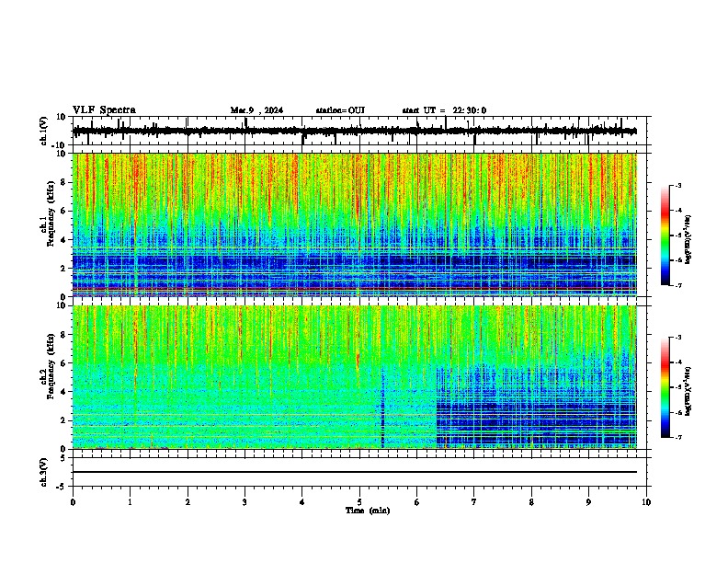Select the "start UT = 22:30: 0" text
728x563 pixels.
click(x=444, y=110)
